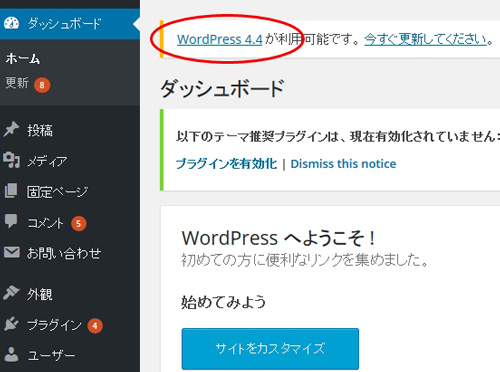Click the 始めてみよう heading
This screenshot has width=500, height=372.
223,302
